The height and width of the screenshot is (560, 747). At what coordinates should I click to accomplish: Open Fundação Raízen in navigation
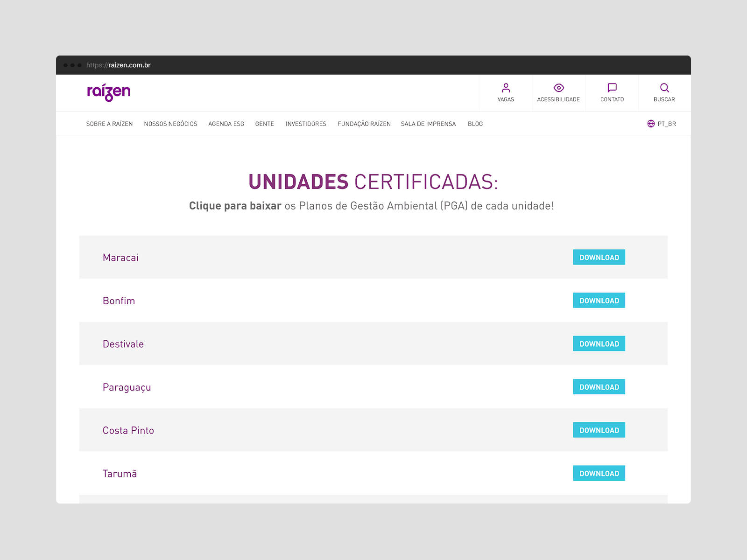(x=364, y=124)
